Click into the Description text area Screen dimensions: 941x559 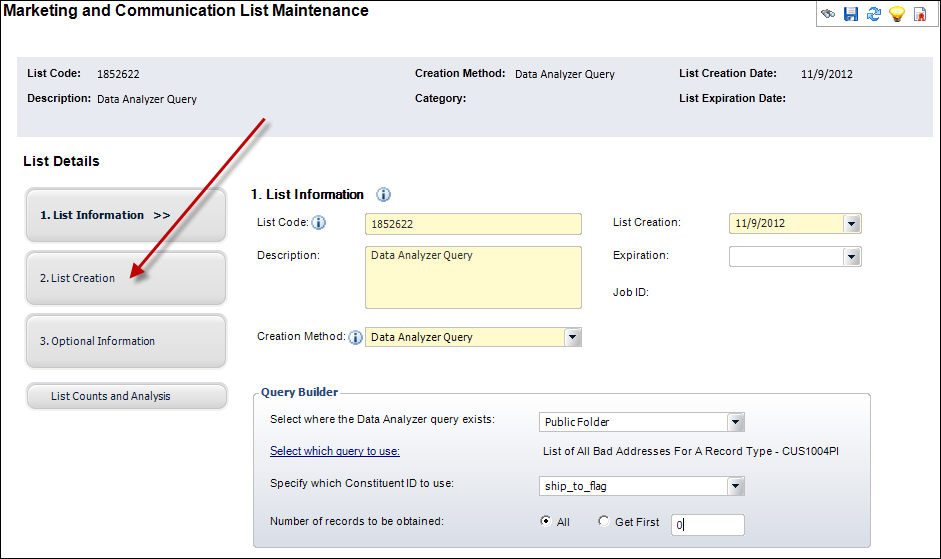(x=473, y=277)
